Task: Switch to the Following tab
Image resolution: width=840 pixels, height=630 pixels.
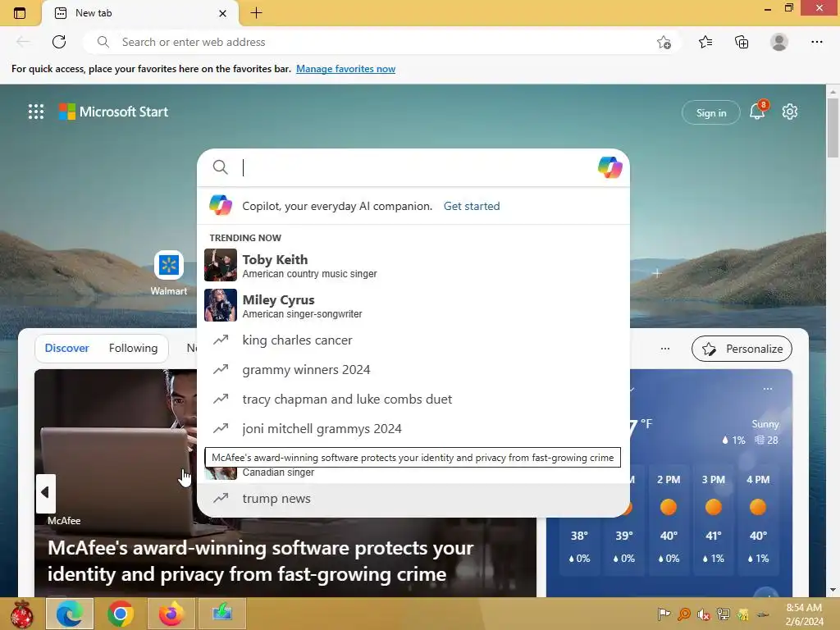Action: [x=134, y=348]
